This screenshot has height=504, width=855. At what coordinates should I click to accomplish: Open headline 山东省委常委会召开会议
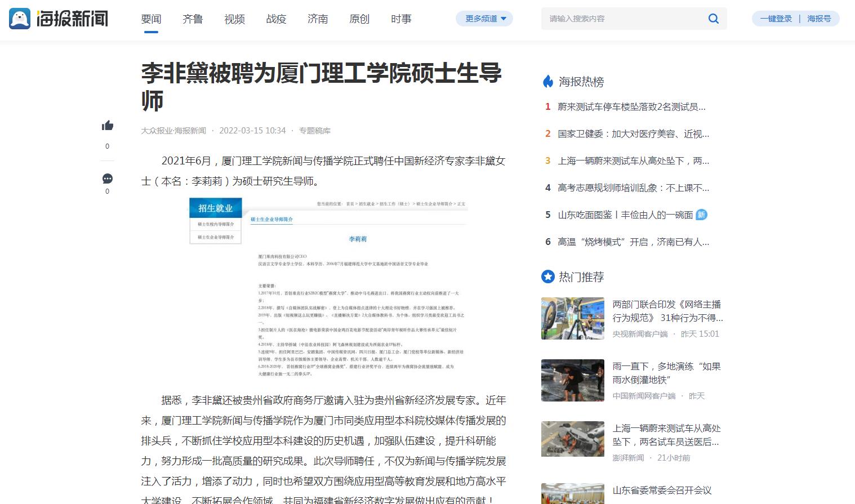pyautogui.click(x=662, y=490)
